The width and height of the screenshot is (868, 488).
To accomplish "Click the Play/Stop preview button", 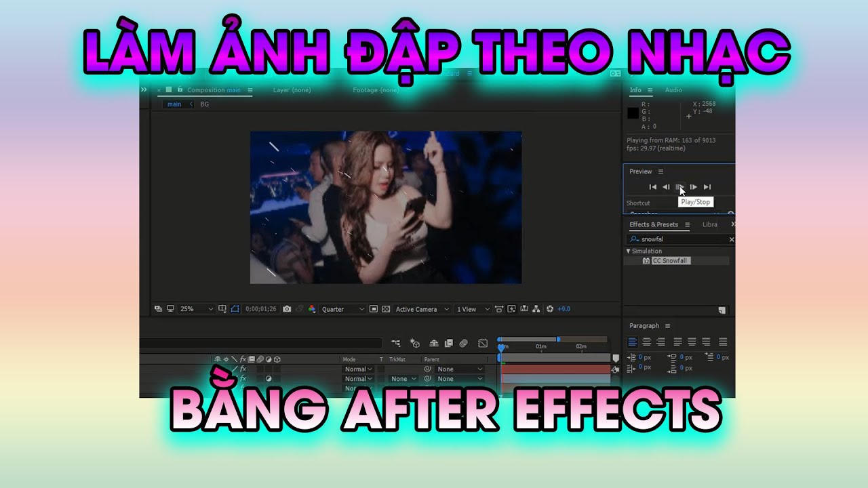I will tap(679, 187).
